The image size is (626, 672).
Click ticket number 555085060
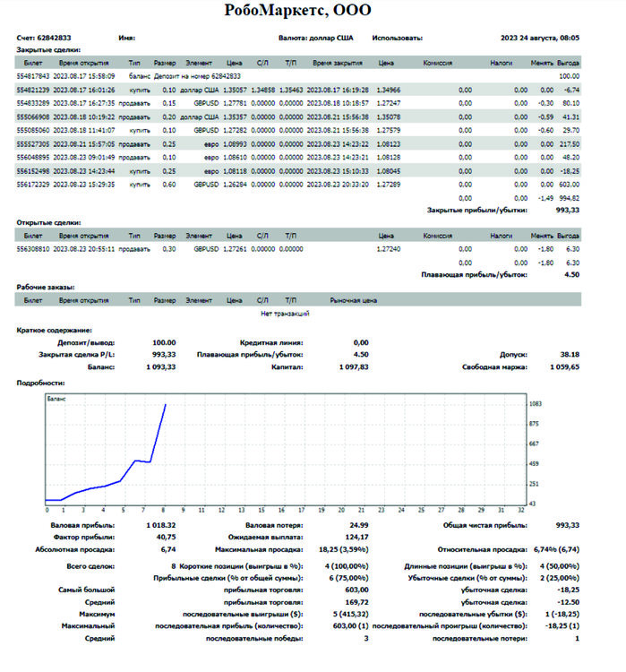33,130
